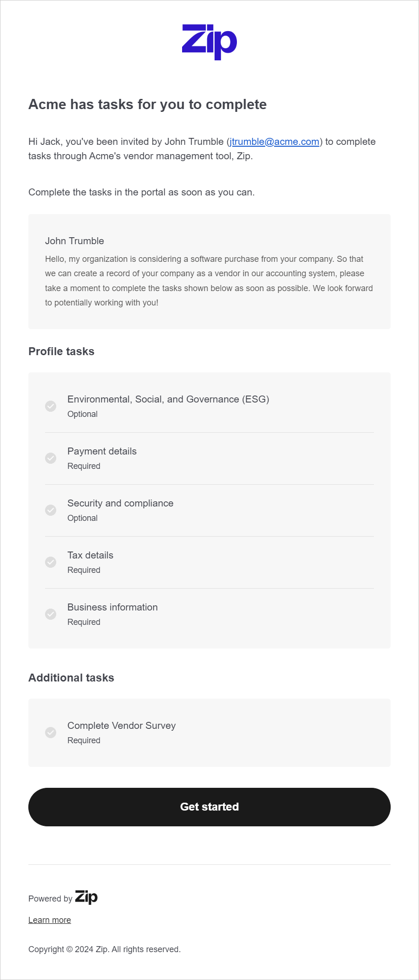Select the Tax details task title
The height and width of the screenshot is (980, 419).
91,555
